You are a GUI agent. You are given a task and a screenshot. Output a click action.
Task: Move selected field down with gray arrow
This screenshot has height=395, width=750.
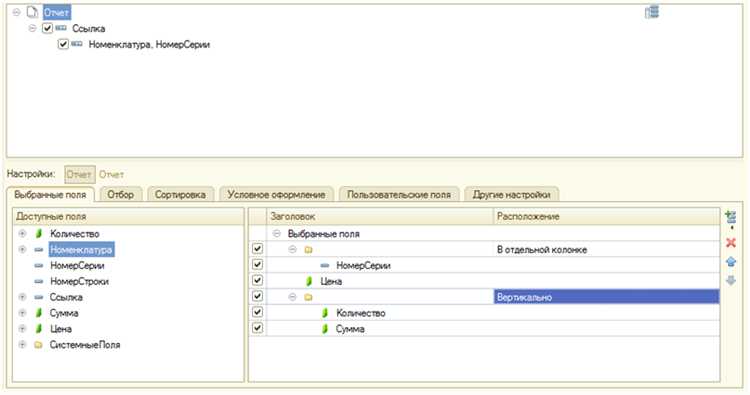tap(730, 280)
